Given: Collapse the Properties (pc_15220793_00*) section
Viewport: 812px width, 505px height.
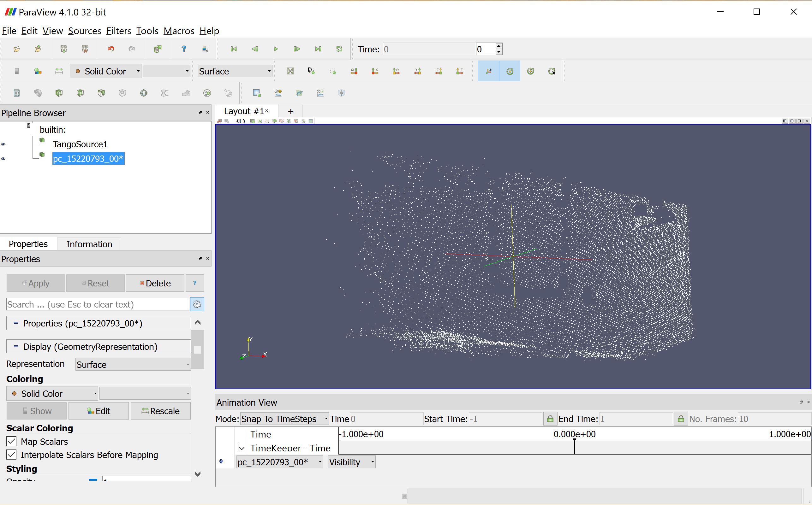Looking at the screenshot, I should [x=99, y=323].
